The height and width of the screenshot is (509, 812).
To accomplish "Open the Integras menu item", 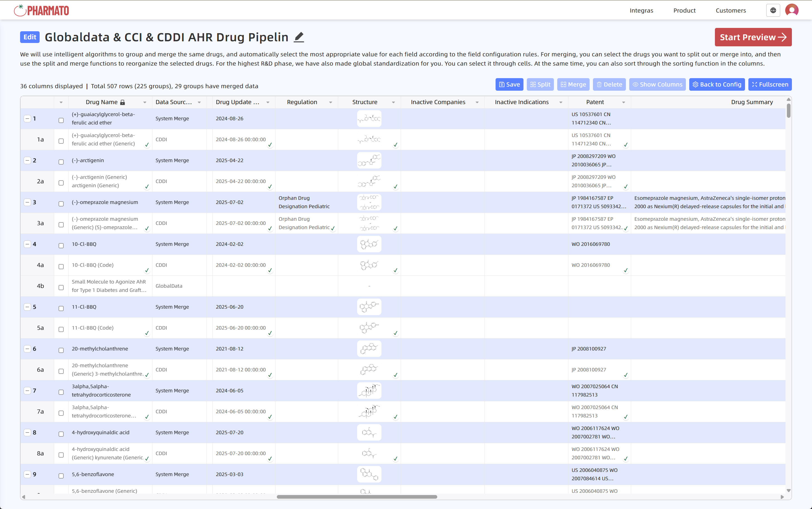I will pyautogui.click(x=641, y=10).
